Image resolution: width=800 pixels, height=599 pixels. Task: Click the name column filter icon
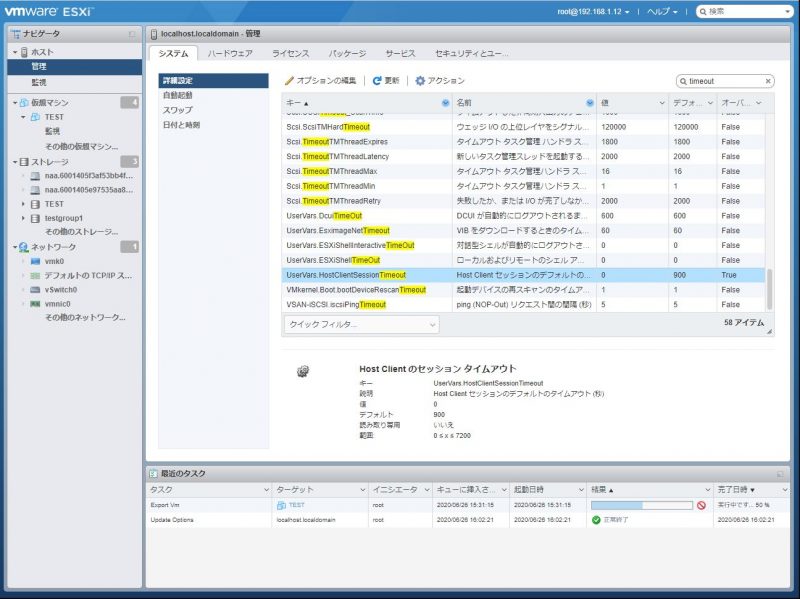tap(590, 103)
